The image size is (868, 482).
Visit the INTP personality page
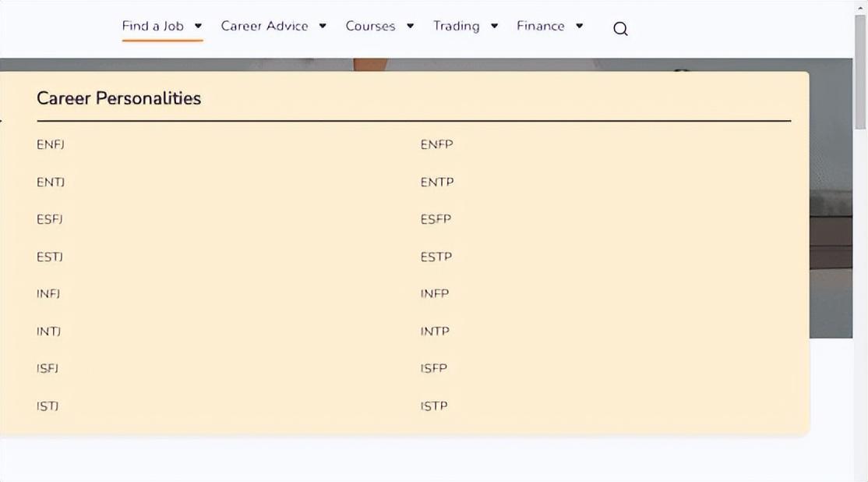tap(435, 331)
